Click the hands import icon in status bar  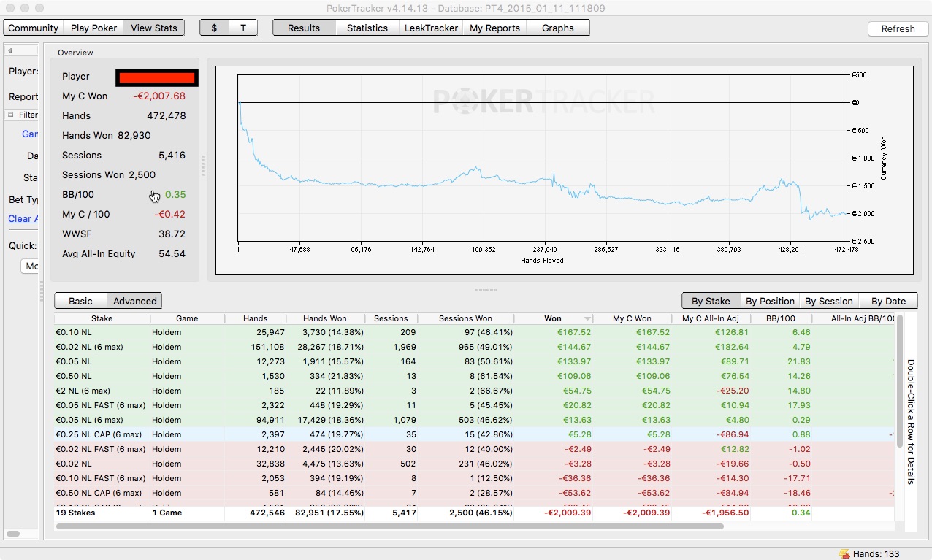pyautogui.click(x=844, y=554)
